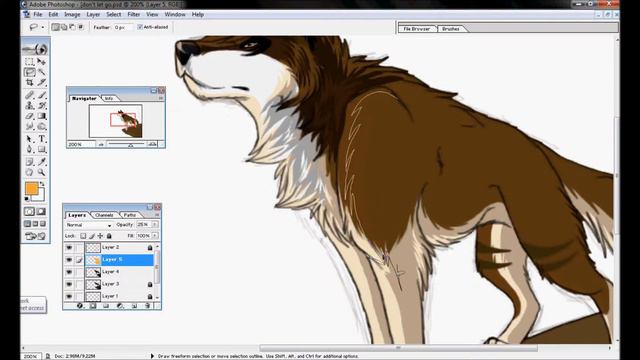The image size is (640, 360).
Task: Select the Lasso tool in toolbox
Action: (29, 72)
